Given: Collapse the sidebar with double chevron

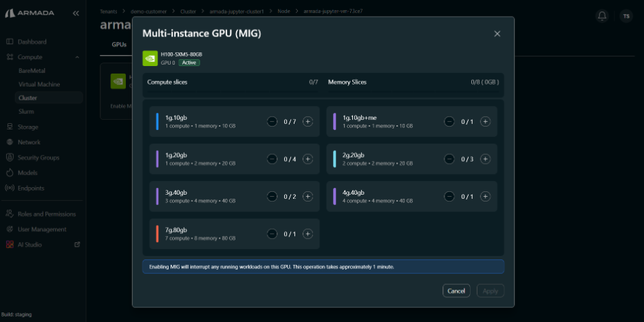Looking at the screenshot, I should 76,13.
